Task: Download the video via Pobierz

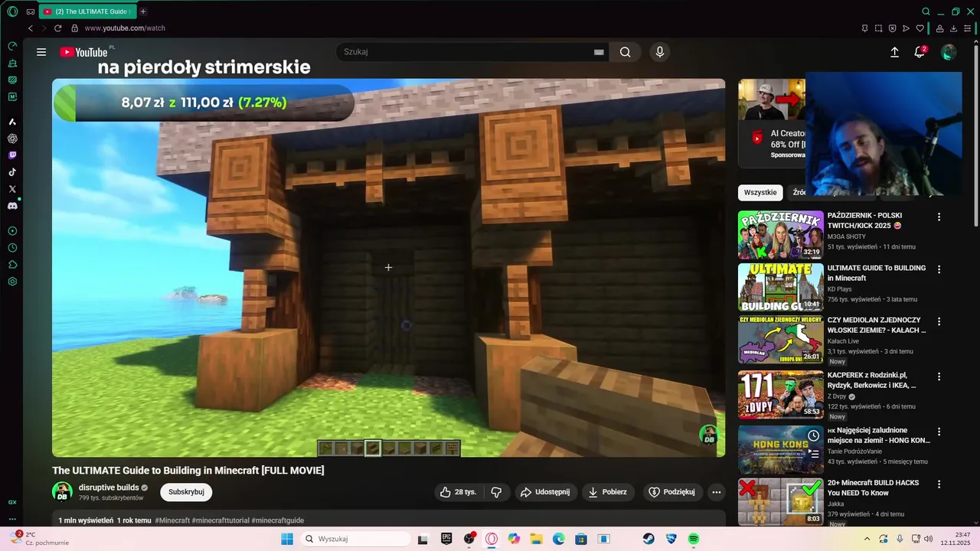Action: (608, 492)
